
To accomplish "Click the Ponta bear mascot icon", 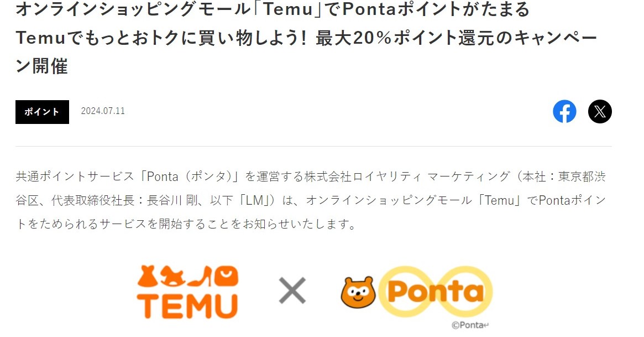I will (x=358, y=292).
